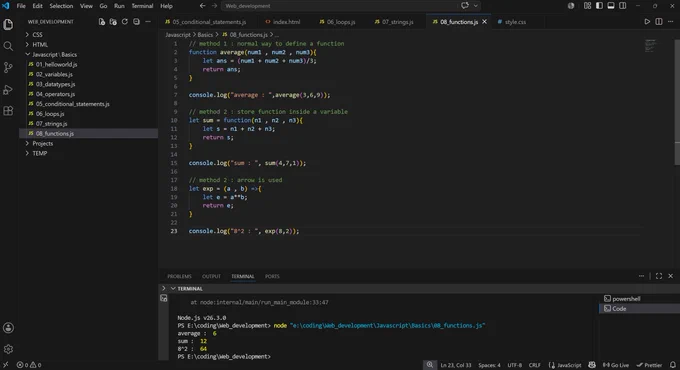The height and width of the screenshot is (370, 680).
Task: Click New File icon in Explorer header
Action: 101,22
